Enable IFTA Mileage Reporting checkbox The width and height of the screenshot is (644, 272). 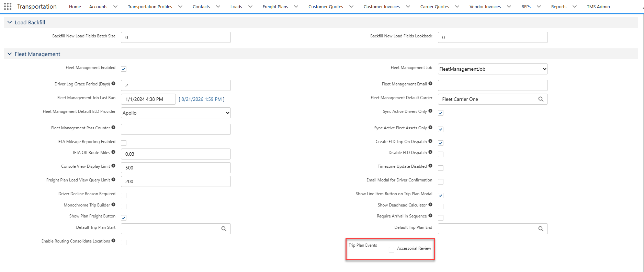pyautogui.click(x=124, y=143)
